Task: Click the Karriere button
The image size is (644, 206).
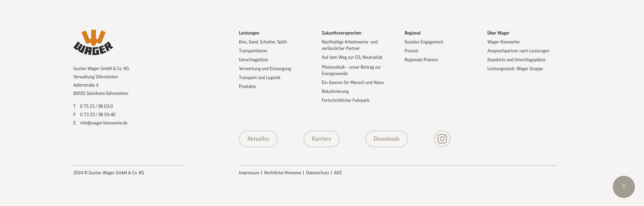Action: 321,139
